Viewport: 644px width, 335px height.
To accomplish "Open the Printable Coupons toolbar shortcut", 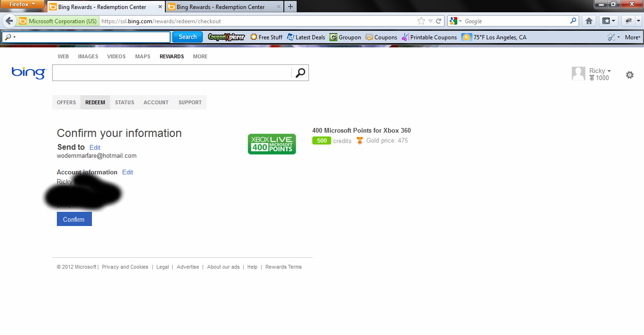I will click(x=429, y=37).
